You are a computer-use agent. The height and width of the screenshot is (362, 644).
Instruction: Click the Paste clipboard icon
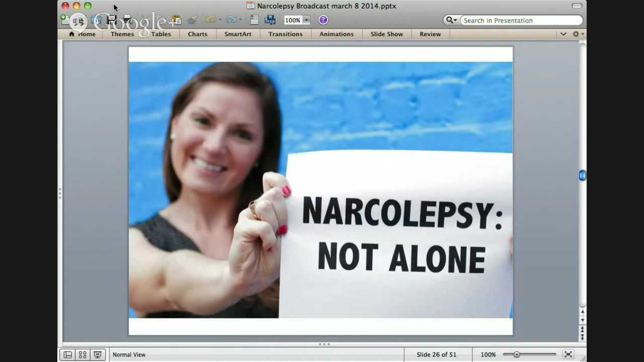pyautogui.click(x=176, y=20)
